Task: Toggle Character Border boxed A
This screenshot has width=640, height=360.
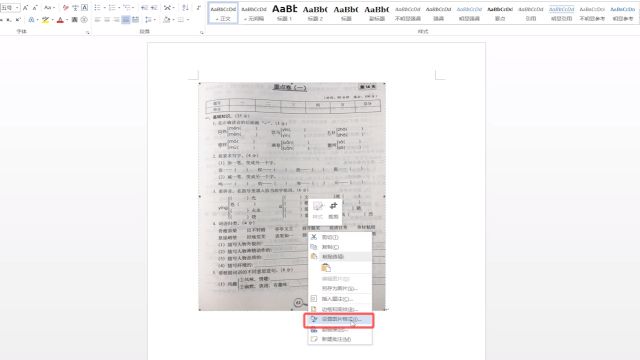Action: (84, 8)
